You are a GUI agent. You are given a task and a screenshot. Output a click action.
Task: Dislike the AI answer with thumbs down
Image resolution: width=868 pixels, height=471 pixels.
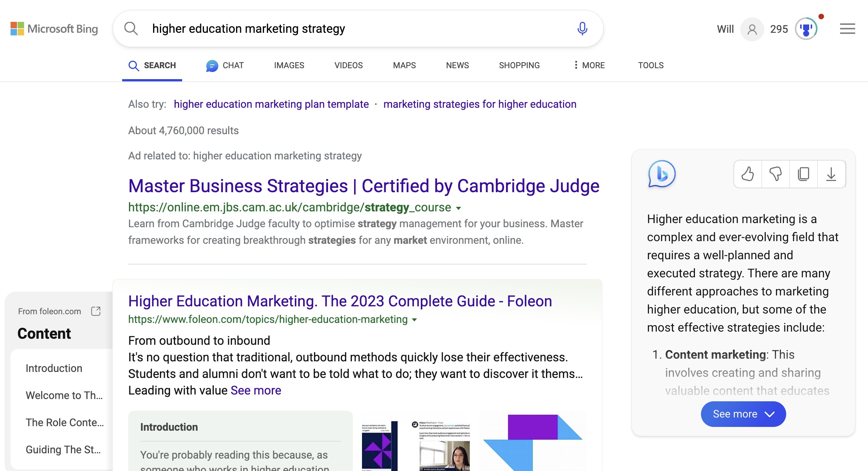pos(775,174)
